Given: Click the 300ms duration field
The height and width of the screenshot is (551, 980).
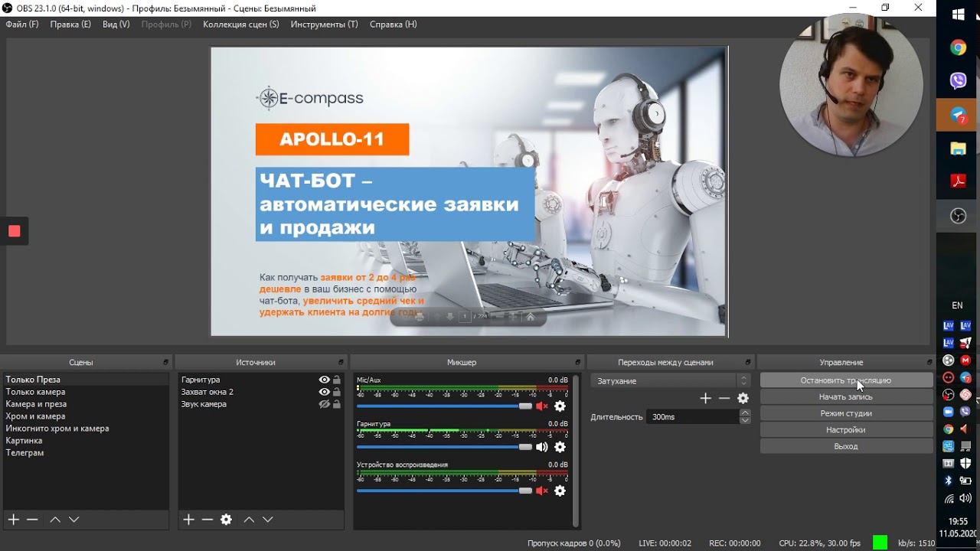Looking at the screenshot, I should coord(693,417).
